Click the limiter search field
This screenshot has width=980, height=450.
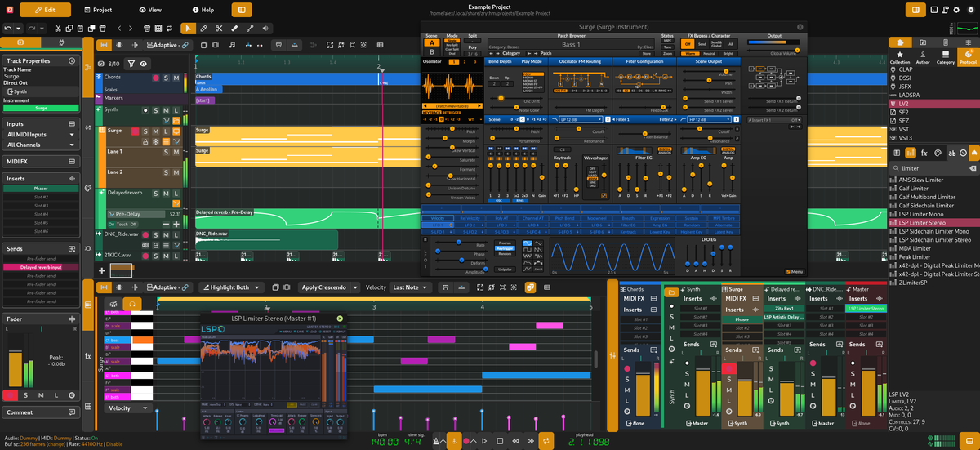(x=931, y=168)
